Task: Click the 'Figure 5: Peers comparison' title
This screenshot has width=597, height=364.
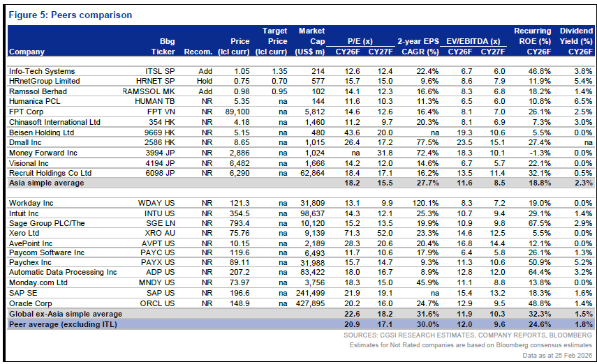Action: [71, 15]
